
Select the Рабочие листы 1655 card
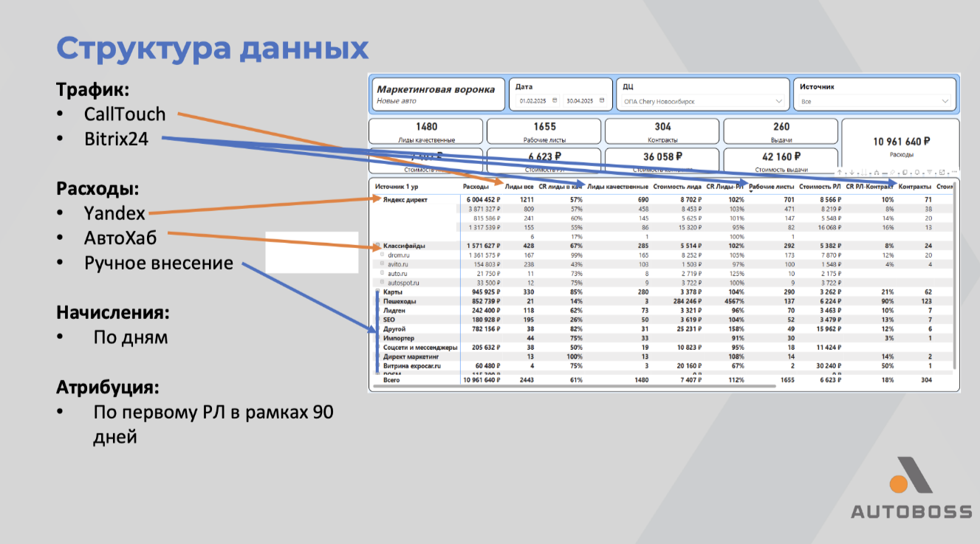click(544, 131)
